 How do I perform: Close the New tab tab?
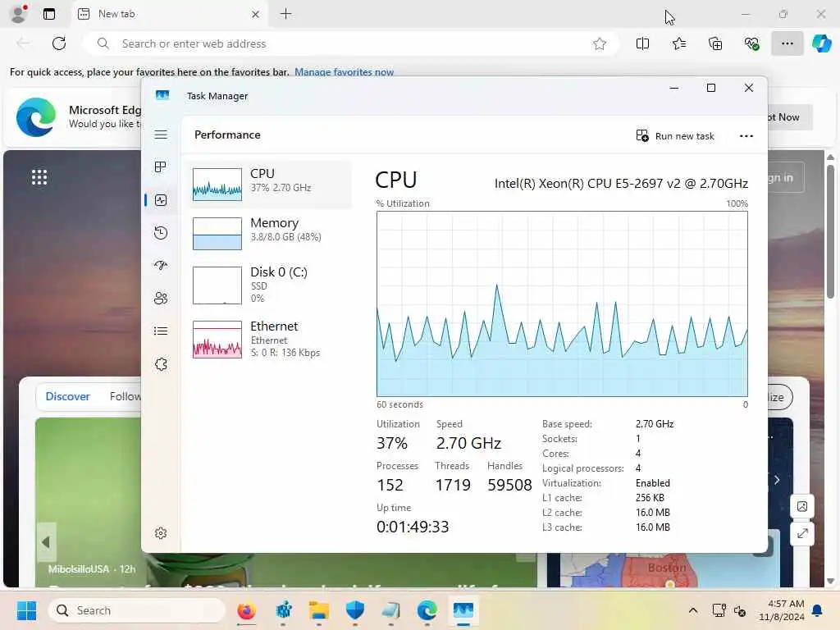[256, 14]
